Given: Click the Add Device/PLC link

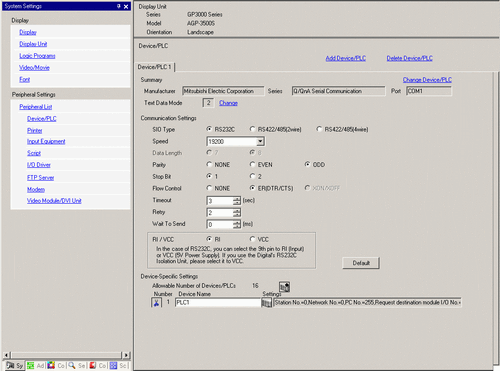Looking at the screenshot, I should 346,58.
